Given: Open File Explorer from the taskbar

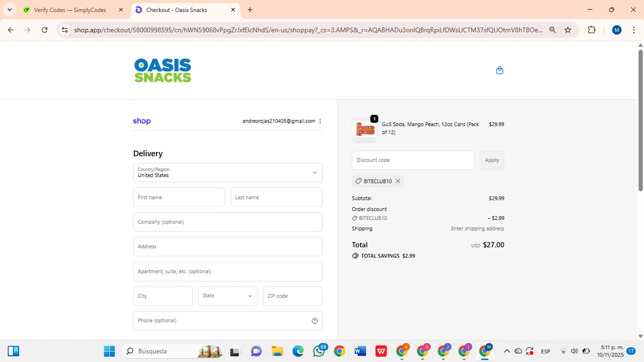Looking at the screenshot, I should coord(277,351).
